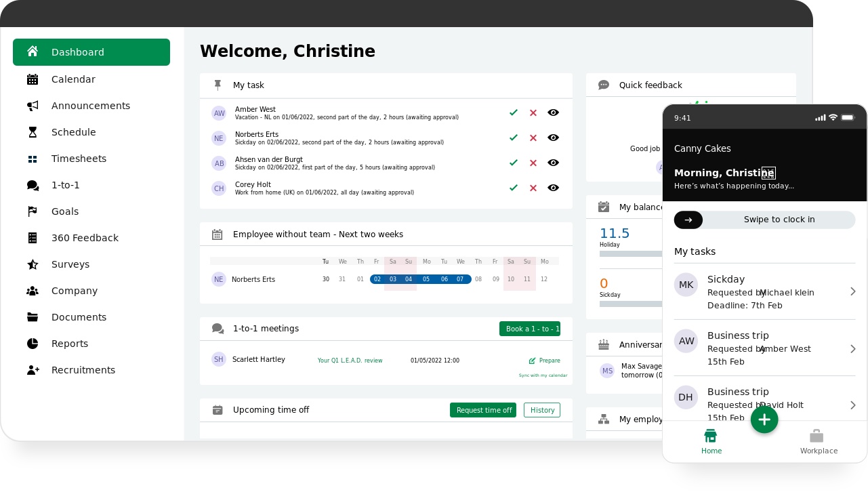Click the Documents folder icon

click(x=33, y=317)
